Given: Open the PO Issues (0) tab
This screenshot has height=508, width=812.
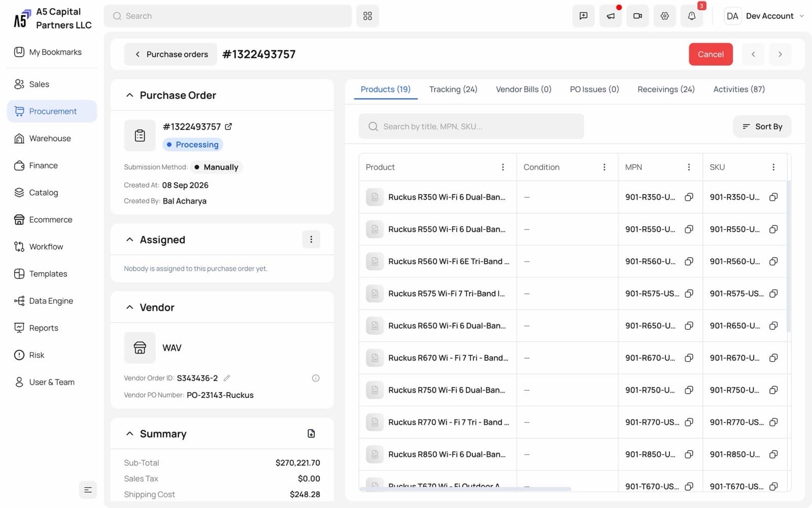Looking at the screenshot, I should click(594, 89).
